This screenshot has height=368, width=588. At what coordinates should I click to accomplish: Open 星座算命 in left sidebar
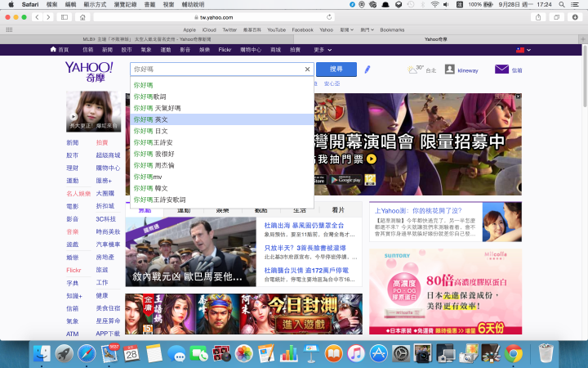(108, 321)
